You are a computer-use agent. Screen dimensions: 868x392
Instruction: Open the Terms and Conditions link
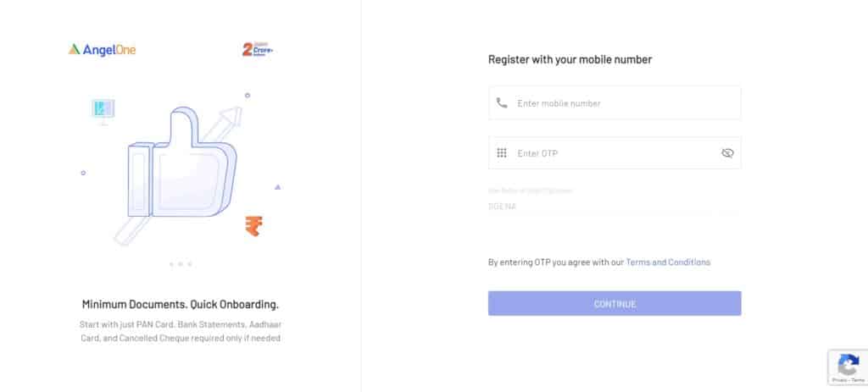(668, 262)
